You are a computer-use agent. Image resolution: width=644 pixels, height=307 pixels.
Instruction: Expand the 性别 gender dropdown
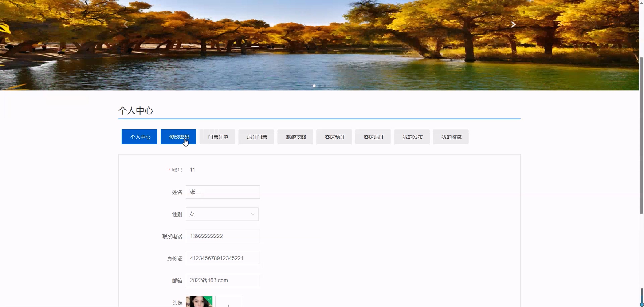(x=222, y=214)
